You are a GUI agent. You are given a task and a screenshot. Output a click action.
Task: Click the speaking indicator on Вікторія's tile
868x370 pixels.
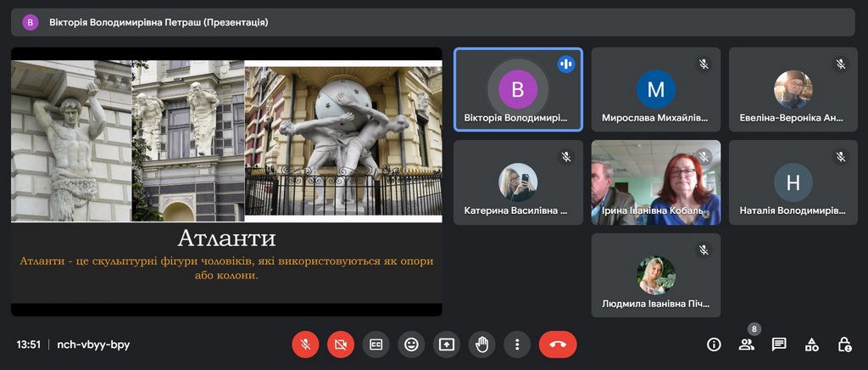tap(566, 64)
